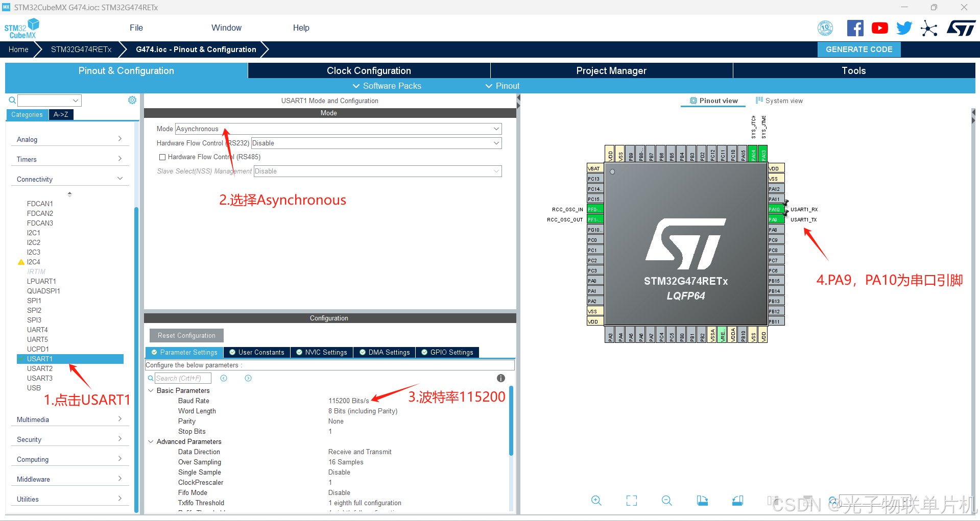Collapse the Basic Parameters group
This screenshot has width=980, height=521.
pos(151,390)
